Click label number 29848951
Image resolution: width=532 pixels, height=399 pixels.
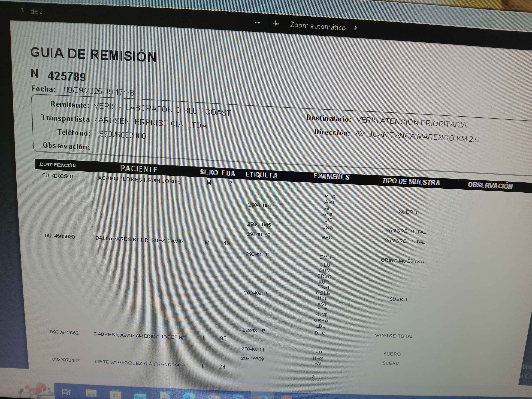(255, 293)
